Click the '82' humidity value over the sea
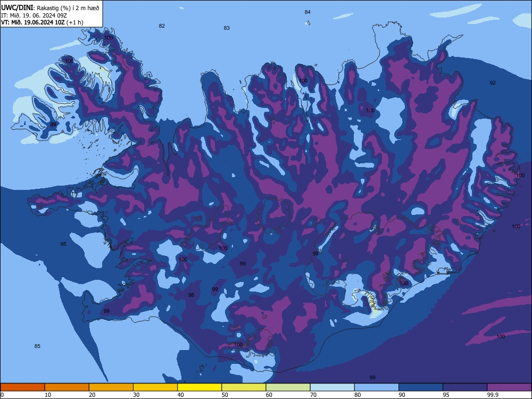The height and width of the screenshot is (399, 532). click(162, 26)
